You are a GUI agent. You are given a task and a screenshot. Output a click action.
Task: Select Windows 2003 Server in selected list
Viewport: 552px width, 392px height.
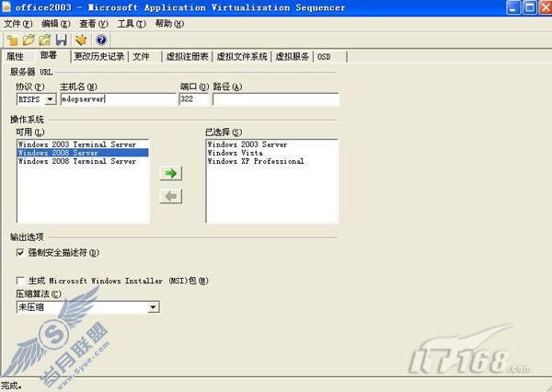271,144
